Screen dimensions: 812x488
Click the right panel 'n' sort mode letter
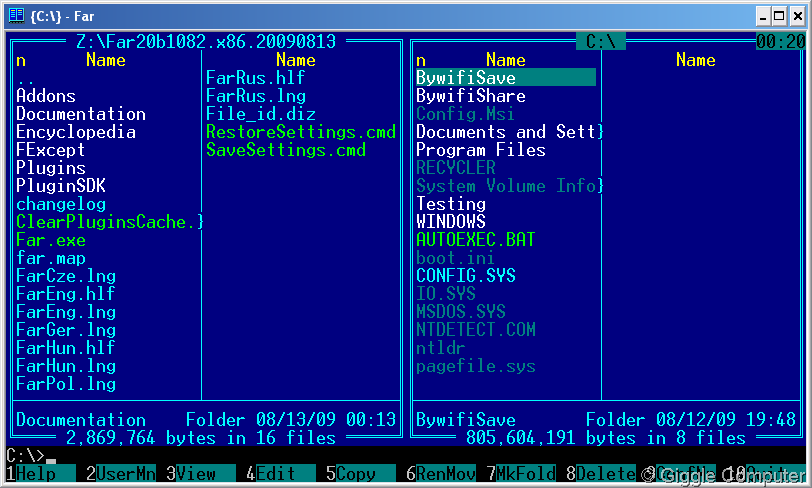tap(421, 61)
